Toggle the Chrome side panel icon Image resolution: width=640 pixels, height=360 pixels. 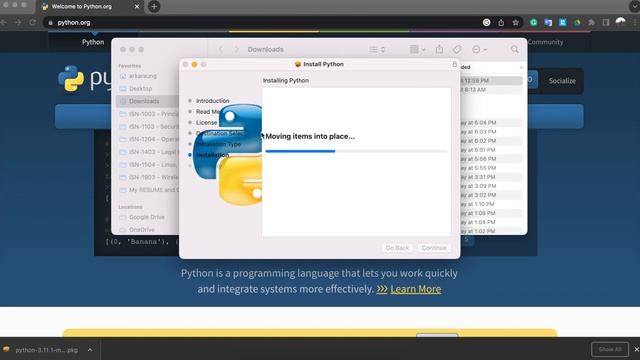(606, 22)
